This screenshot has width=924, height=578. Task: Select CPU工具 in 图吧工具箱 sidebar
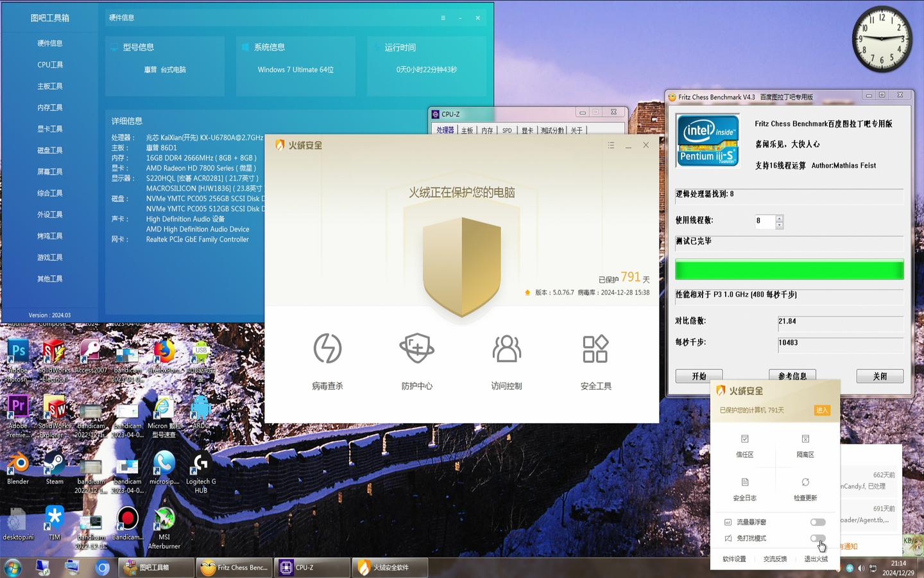tap(50, 65)
